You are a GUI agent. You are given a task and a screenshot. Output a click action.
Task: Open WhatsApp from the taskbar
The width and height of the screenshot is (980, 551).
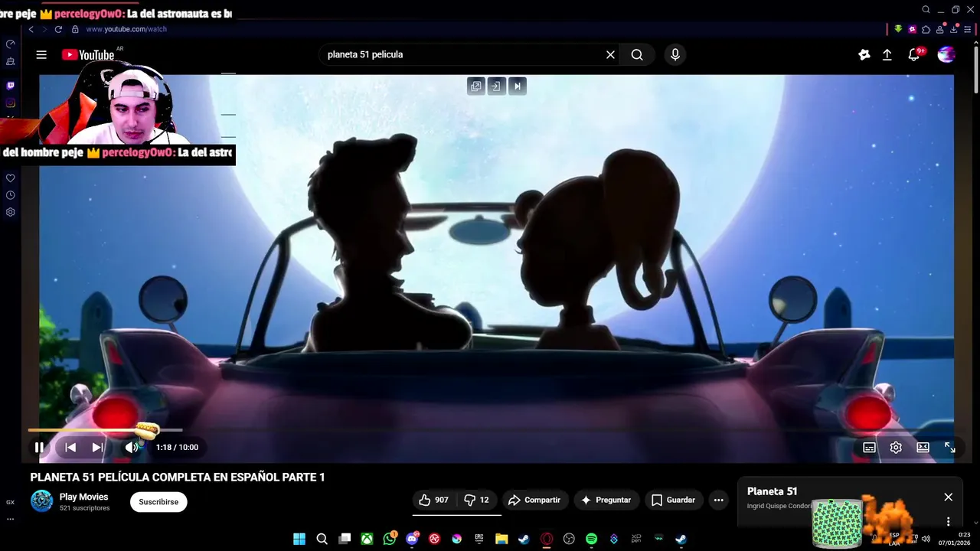click(x=390, y=539)
